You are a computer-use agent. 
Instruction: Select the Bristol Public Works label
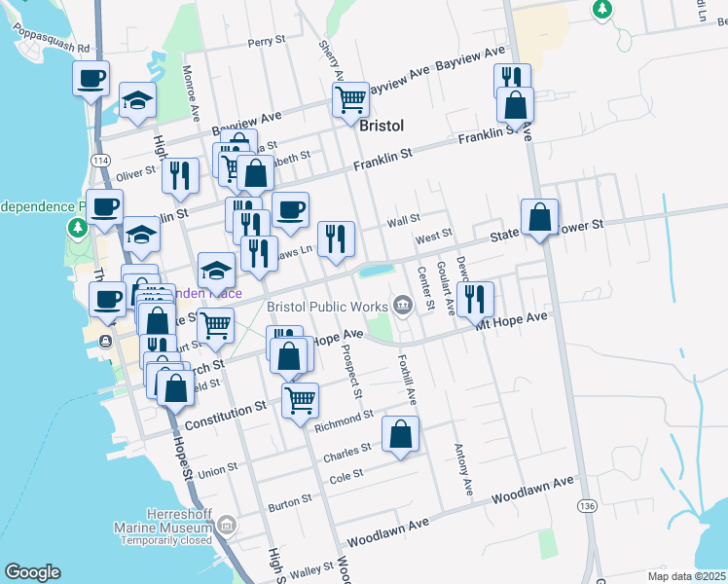pyautogui.click(x=327, y=307)
